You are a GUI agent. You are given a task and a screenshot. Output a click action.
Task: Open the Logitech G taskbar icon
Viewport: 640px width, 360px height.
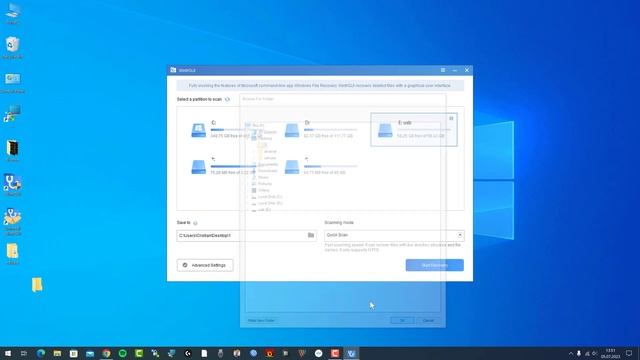pyautogui.click(x=188, y=353)
